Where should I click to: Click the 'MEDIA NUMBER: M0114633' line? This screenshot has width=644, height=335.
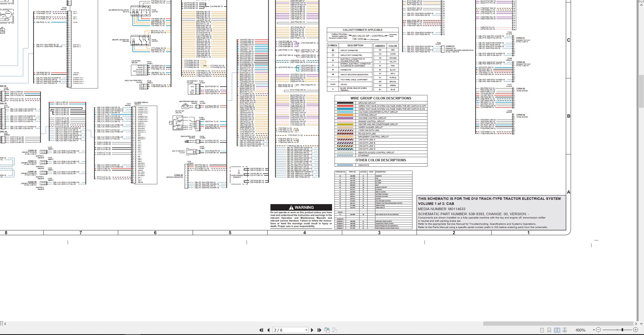pos(441,209)
